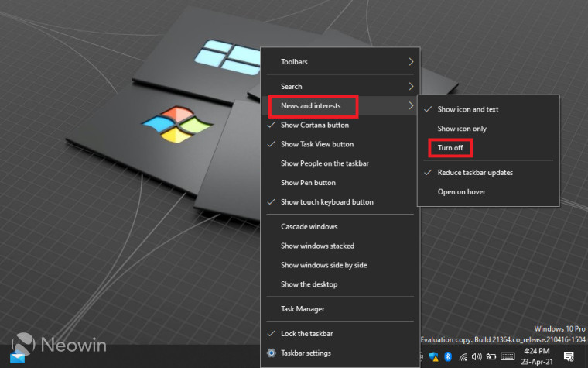Click the battery power tray icon
Screen dimensions: 588x368
491,356
